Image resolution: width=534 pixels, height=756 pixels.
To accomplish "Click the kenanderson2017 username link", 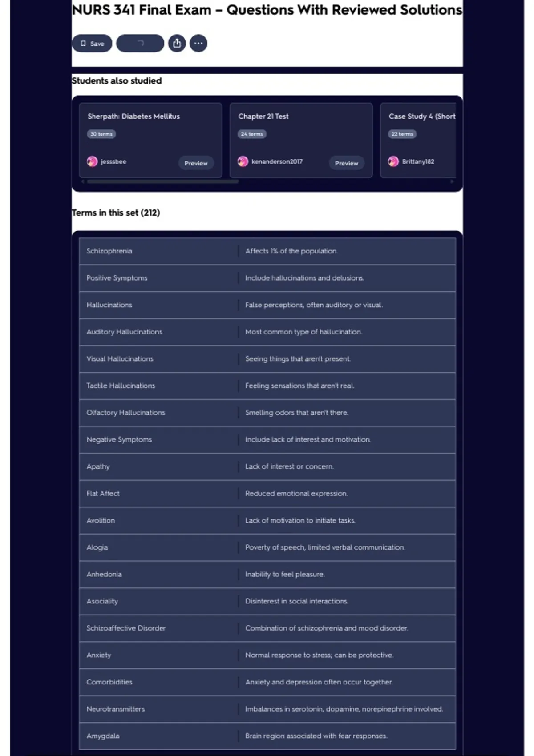I will [x=277, y=161].
